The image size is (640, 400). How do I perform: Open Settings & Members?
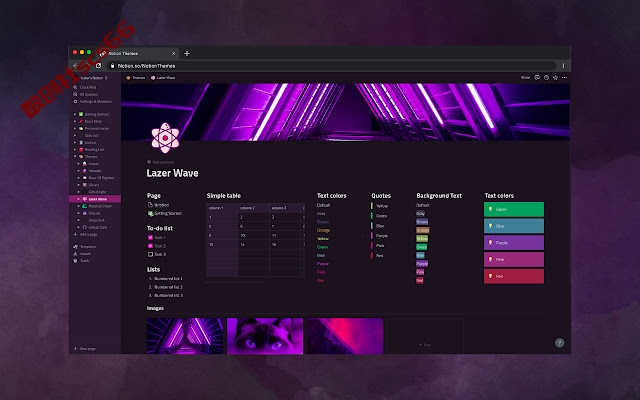(x=95, y=101)
